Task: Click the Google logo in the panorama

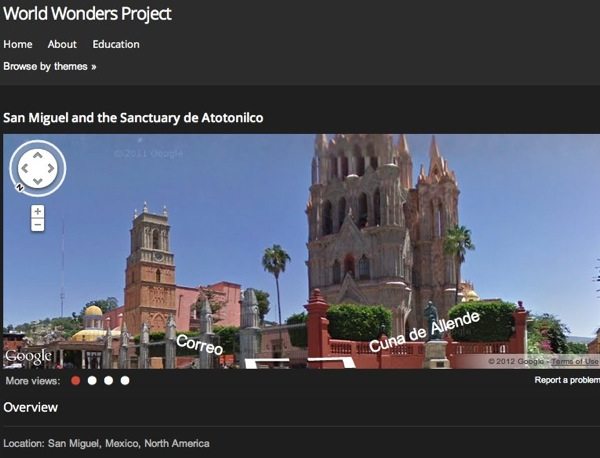Action: tap(28, 357)
